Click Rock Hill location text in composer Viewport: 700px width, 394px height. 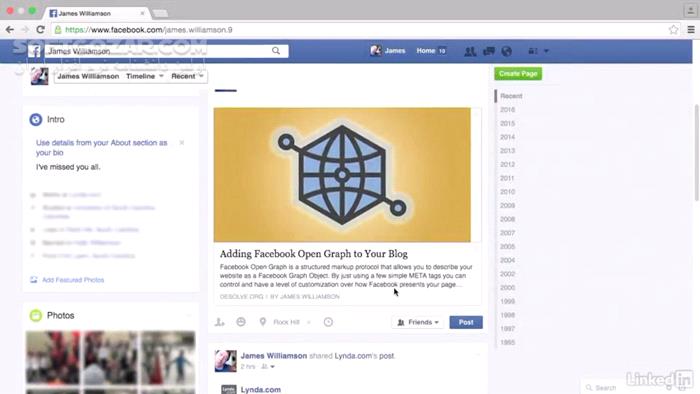(x=286, y=322)
